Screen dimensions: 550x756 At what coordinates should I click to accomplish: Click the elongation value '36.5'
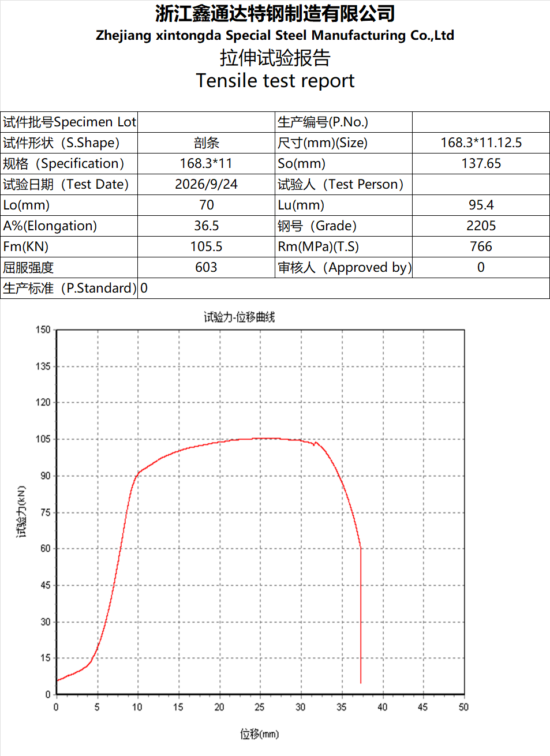click(x=206, y=226)
